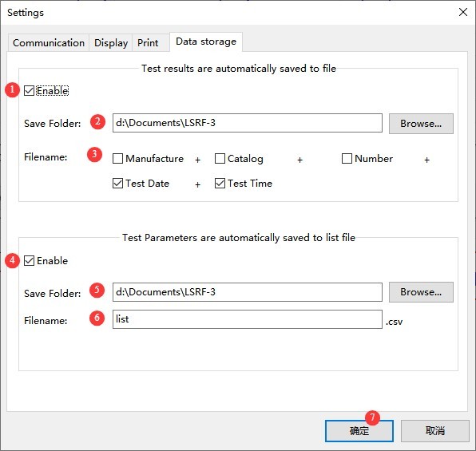This screenshot has width=476, height=451.
Task: Click the list Filename text field
Action: (248, 319)
